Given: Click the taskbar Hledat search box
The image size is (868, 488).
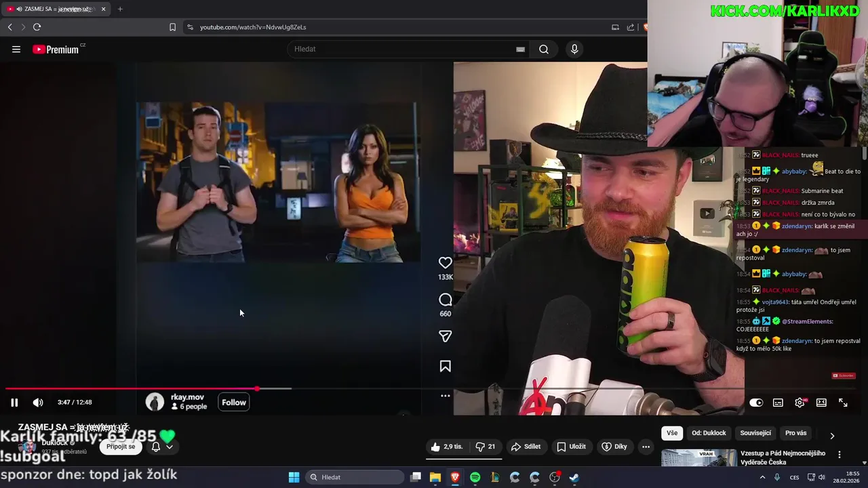Looking at the screenshot, I should 354,477.
